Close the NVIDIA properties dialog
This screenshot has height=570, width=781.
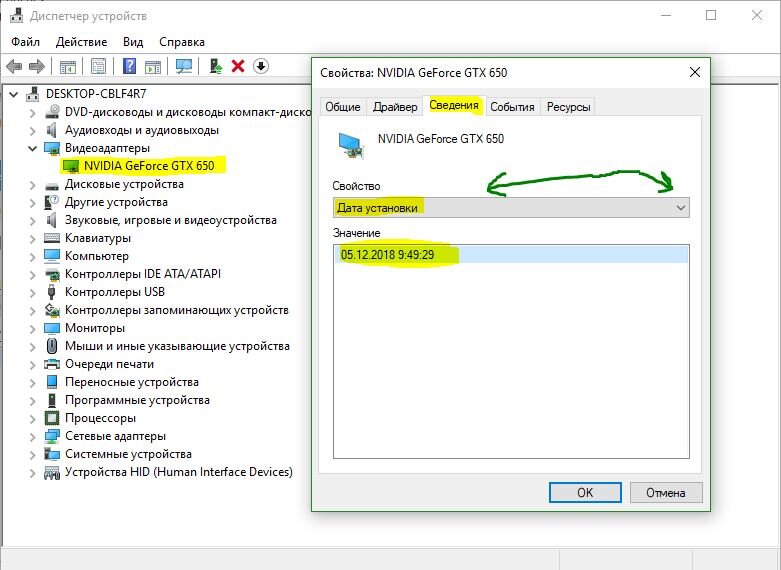[x=695, y=72]
